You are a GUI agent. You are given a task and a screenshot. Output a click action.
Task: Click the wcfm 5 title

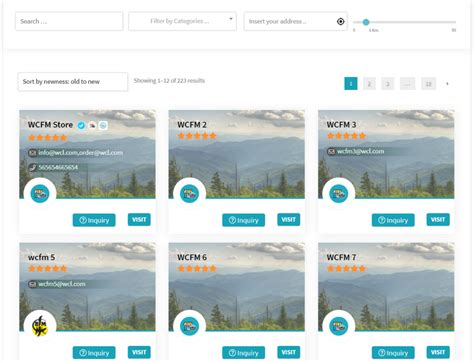tap(41, 257)
